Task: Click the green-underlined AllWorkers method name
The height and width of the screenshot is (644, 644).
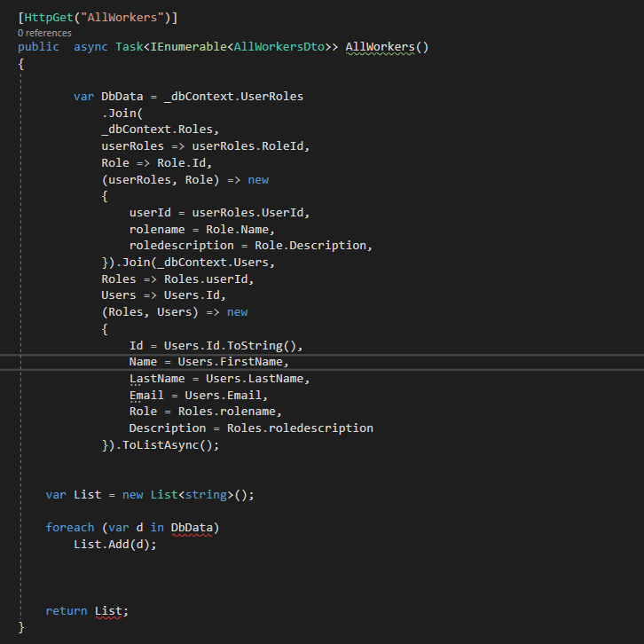Action: point(380,47)
